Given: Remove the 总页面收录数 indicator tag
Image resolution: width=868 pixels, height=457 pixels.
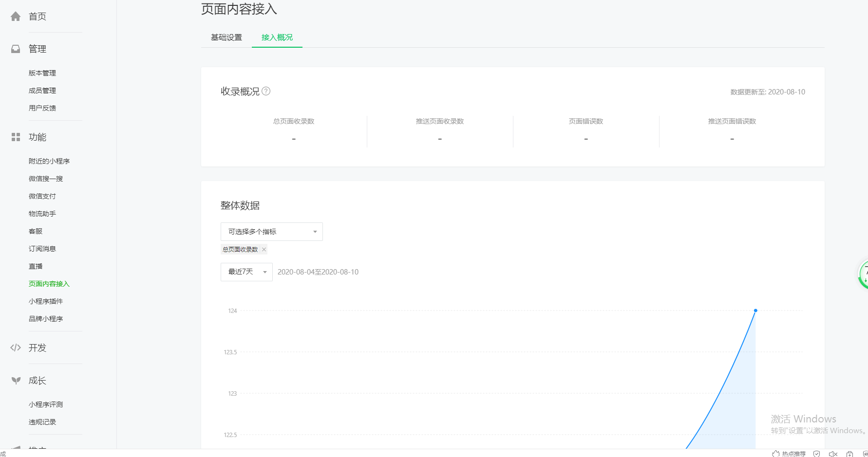Looking at the screenshot, I should [264, 250].
